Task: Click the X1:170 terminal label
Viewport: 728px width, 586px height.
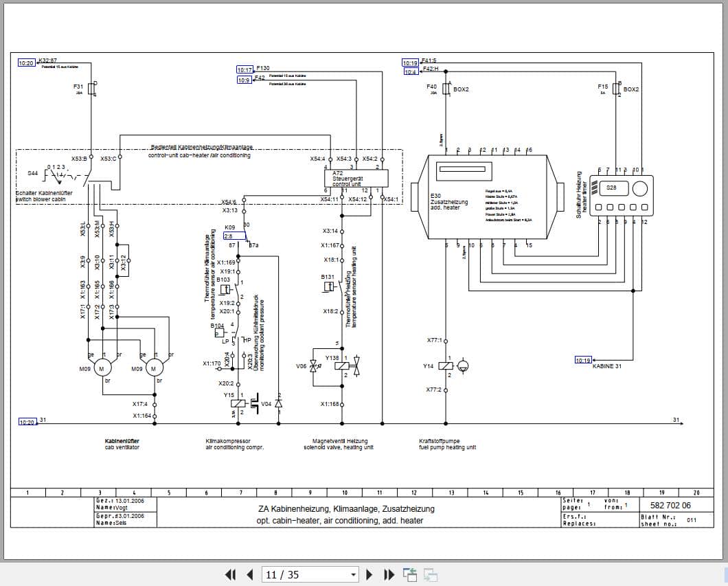Action: [x=212, y=363]
